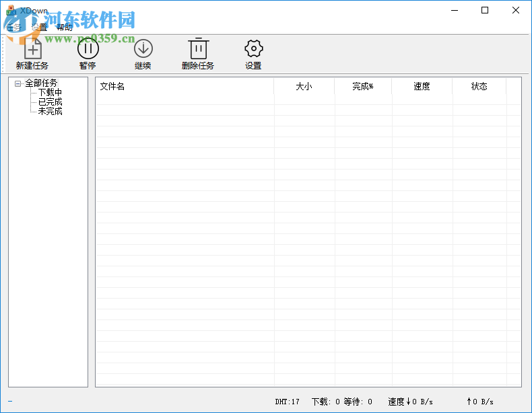Click the New Task (新建任务) icon
Viewport: 532px width, 413px height.
click(x=32, y=49)
